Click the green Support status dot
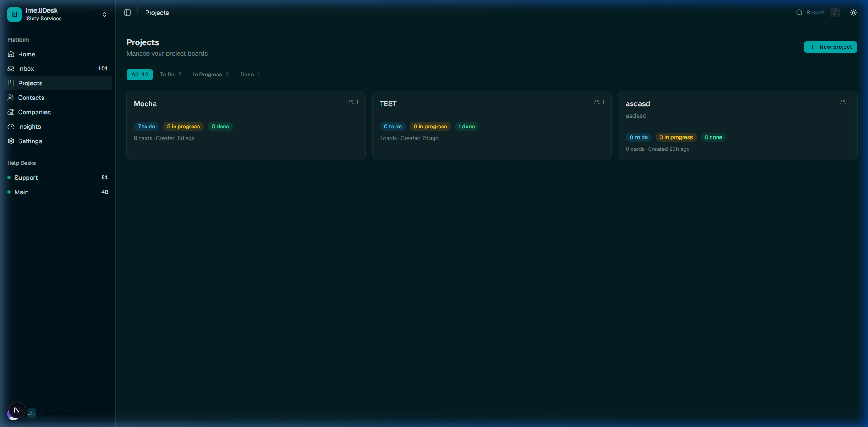The height and width of the screenshot is (427, 868). pyautogui.click(x=8, y=178)
